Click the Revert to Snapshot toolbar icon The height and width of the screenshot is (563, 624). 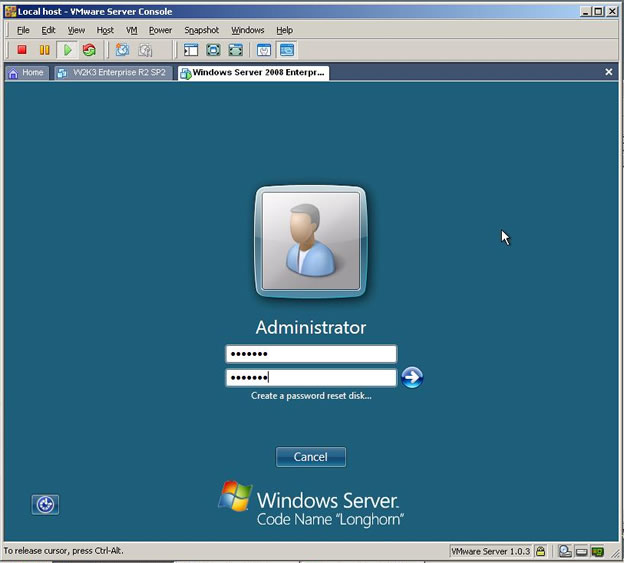point(146,50)
